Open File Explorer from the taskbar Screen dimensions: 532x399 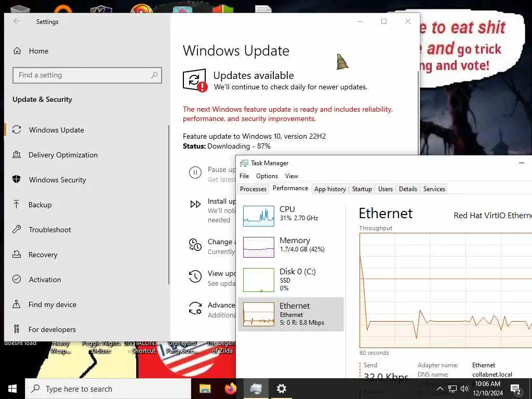(205, 389)
